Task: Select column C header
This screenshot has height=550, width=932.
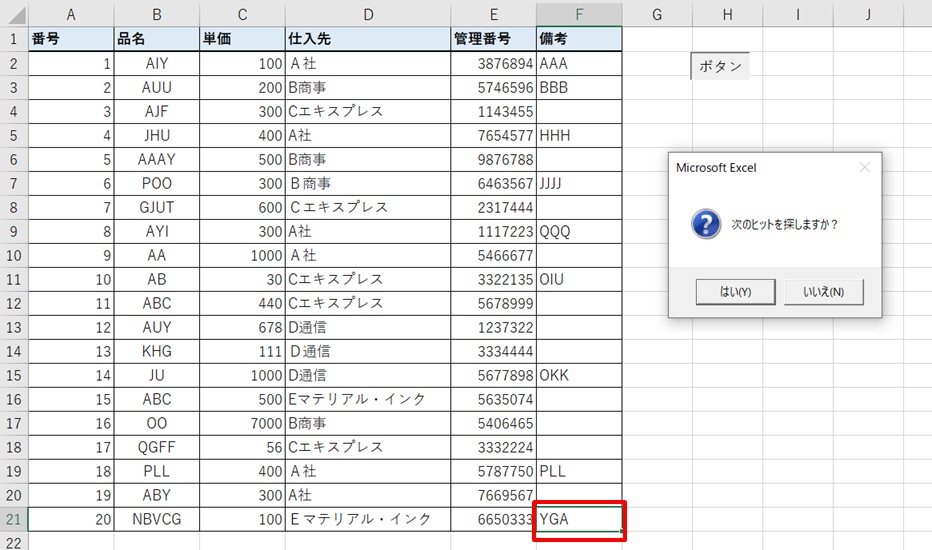Action: (242, 14)
